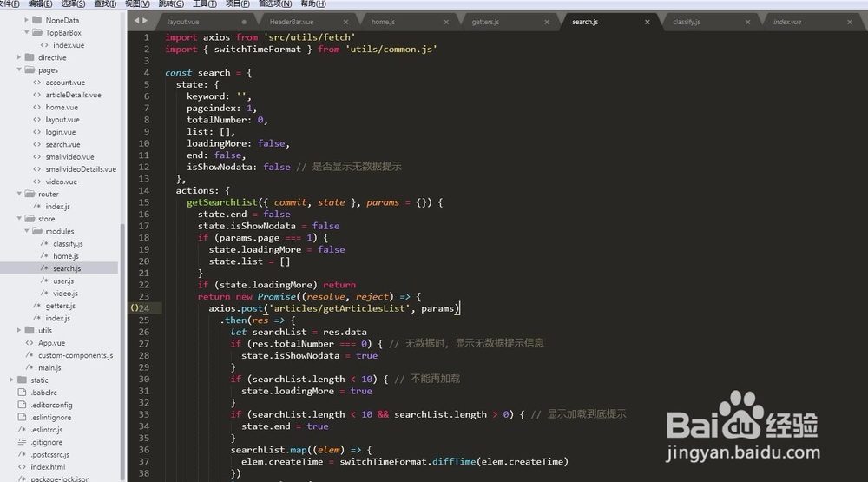Open the 帮助(H) menu
This screenshot has width=868, height=482.
(312, 3)
